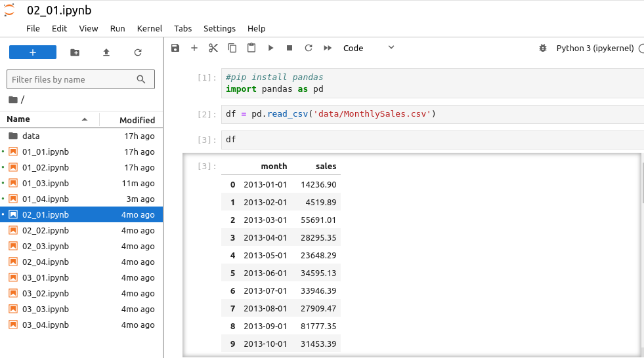The width and height of the screenshot is (644, 358).
Task: Click the Python 3 (ipykernel) kernel selector
Action: coord(595,48)
